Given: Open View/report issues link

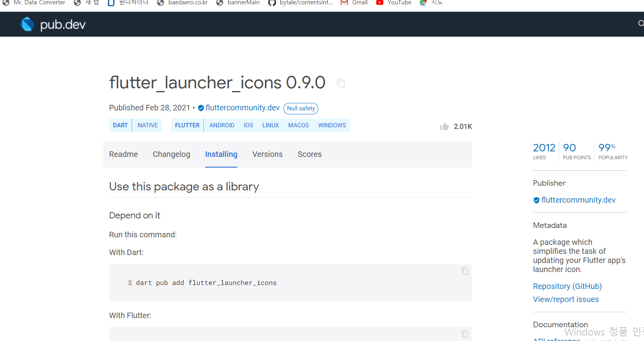Looking at the screenshot, I should [x=566, y=300].
